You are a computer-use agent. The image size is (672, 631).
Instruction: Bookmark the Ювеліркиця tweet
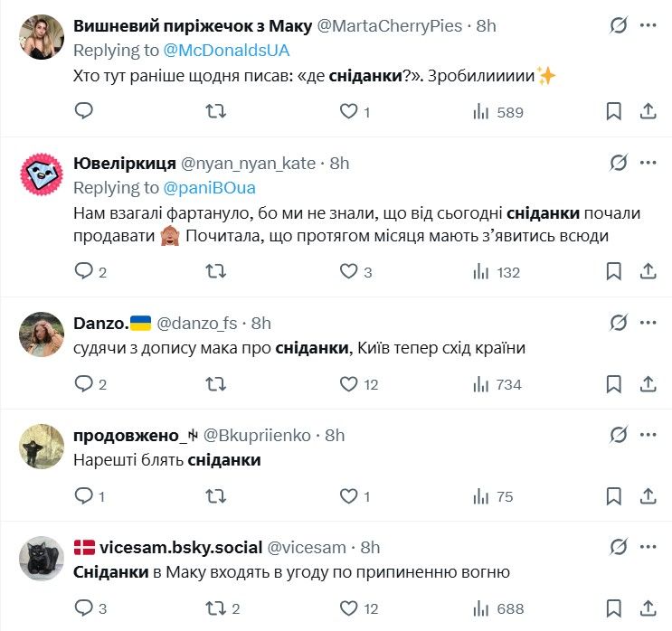pyautogui.click(x=613, y=271)
